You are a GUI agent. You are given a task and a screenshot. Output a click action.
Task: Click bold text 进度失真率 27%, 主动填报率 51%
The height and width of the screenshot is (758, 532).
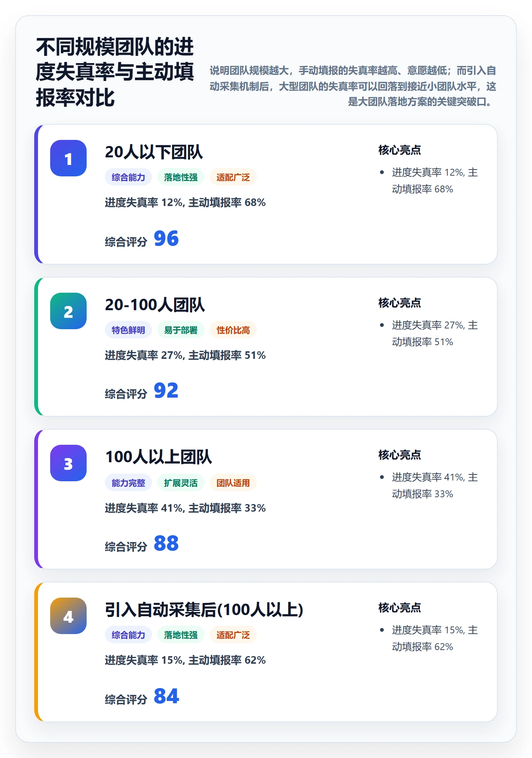(185, 355)
